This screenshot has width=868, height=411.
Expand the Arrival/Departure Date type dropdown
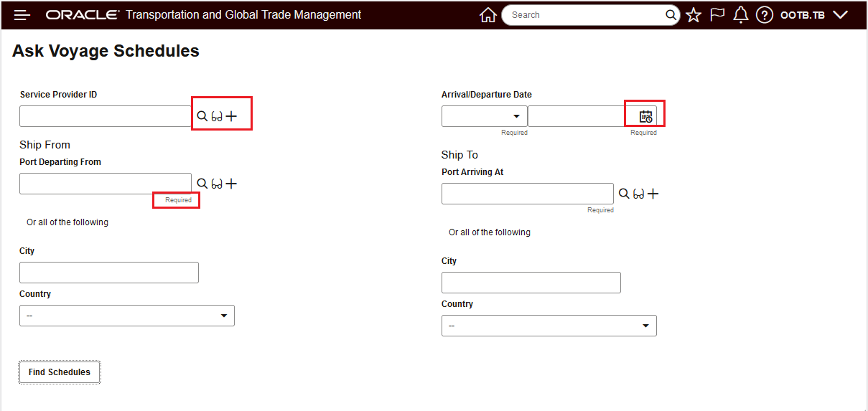(x=484, y=116)
